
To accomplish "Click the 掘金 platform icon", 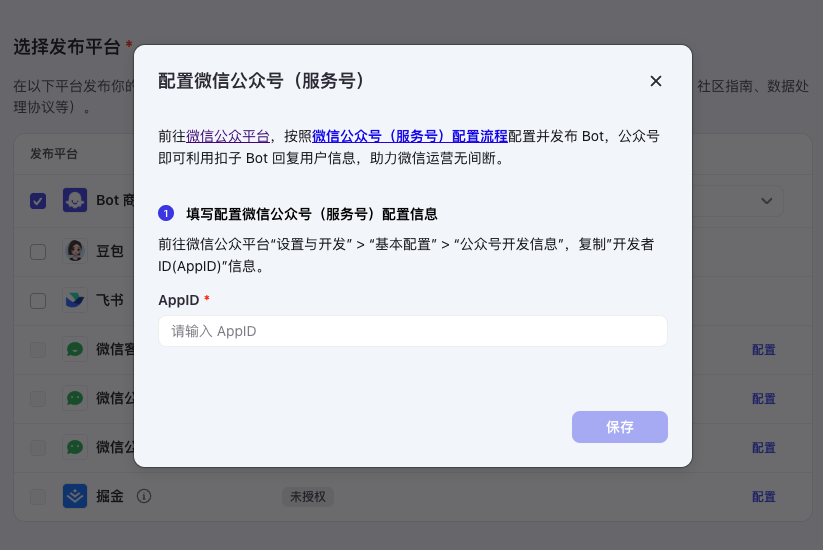I will coord(75,496).
